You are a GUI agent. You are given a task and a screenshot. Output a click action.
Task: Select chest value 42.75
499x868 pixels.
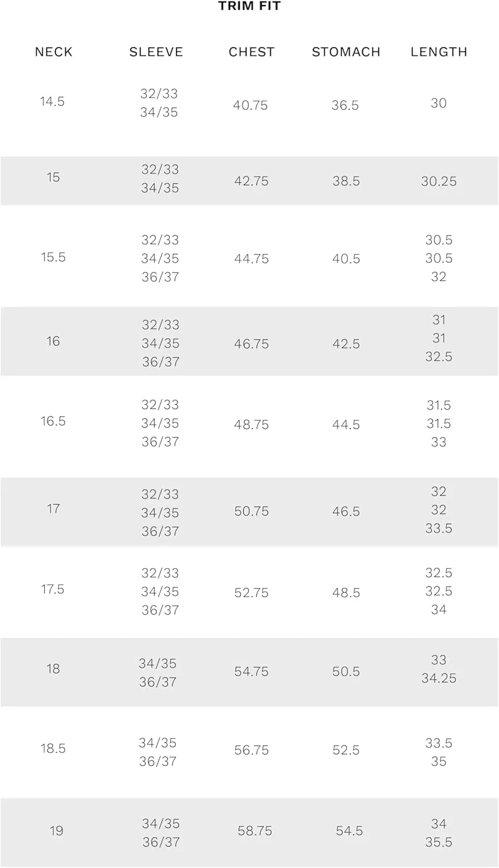click(x=251, y=181)
